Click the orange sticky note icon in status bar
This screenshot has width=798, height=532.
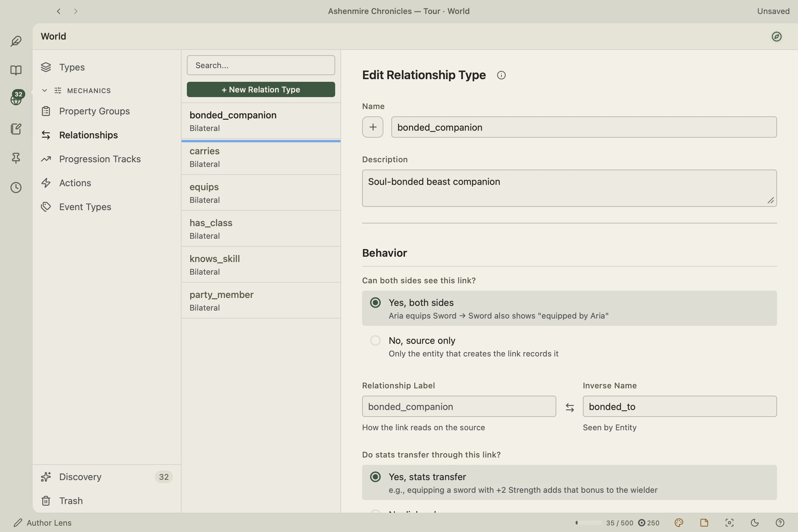pyautogui.click(x=704, y=522)
